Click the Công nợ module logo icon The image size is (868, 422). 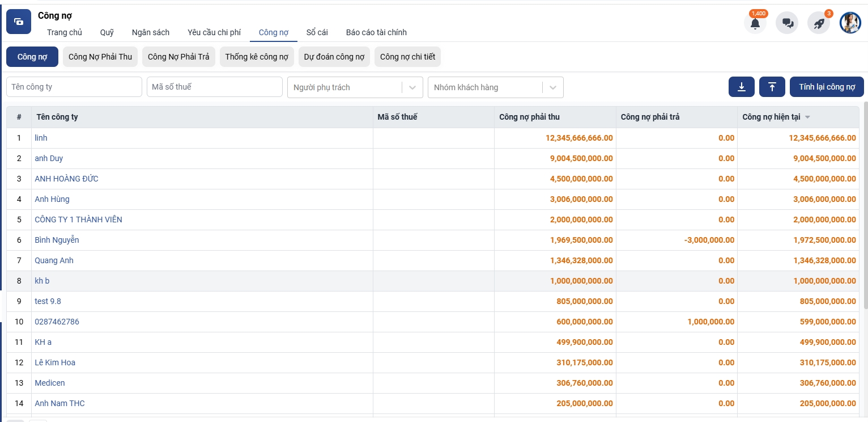19,22
